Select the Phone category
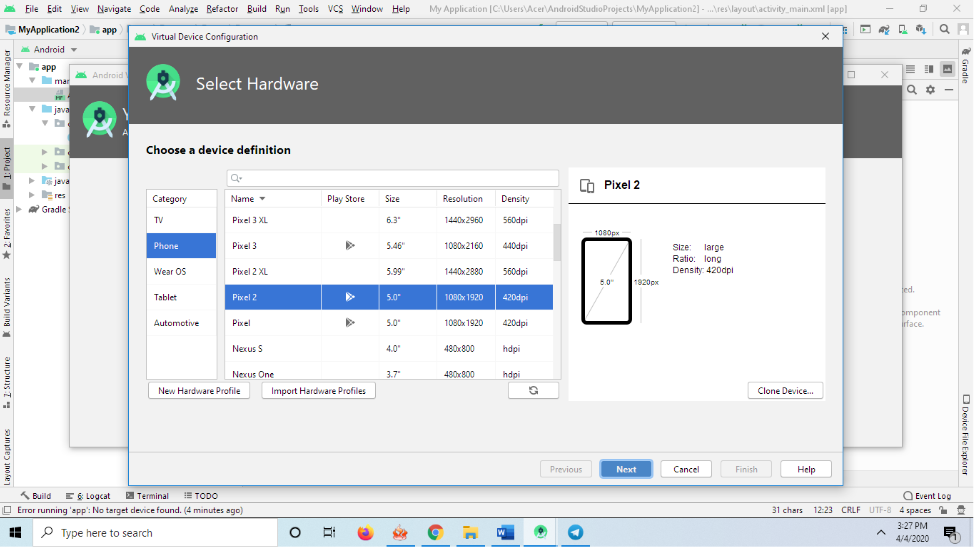 pyautogui.click(x=181, y=246)
